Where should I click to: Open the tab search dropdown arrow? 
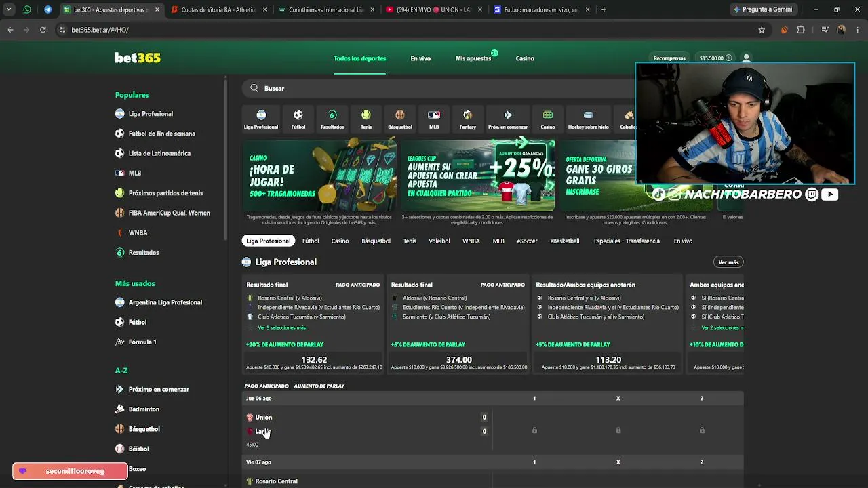pos(9,9)
